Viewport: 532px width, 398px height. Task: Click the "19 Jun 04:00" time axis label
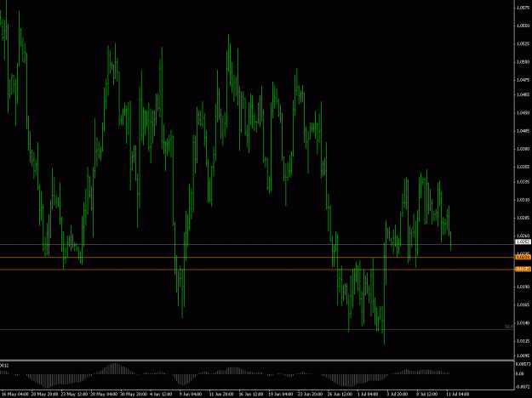coord(281,395)
